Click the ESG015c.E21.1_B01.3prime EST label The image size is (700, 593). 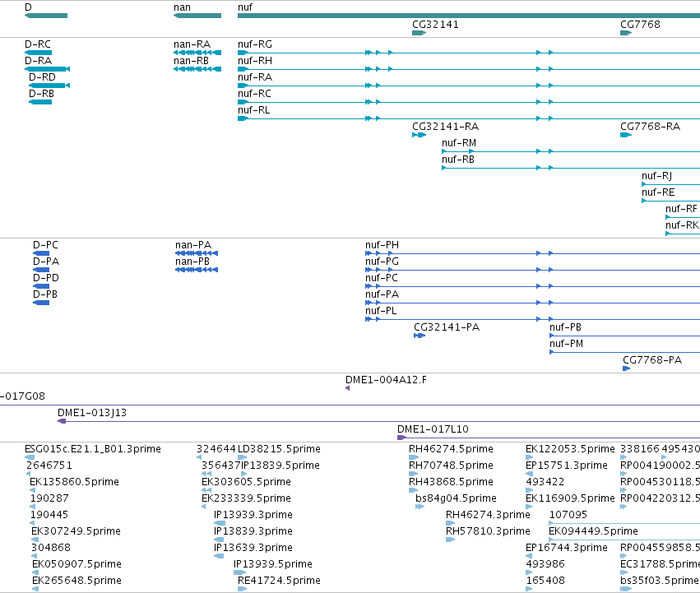[x=93, y=449]
